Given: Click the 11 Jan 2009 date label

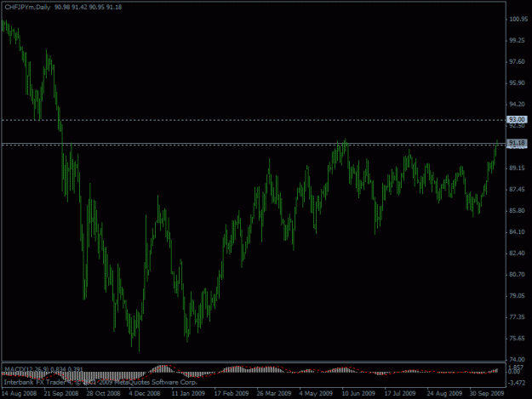Looking at the screenshot, I should pyautogui.click(x=188, y=393).
